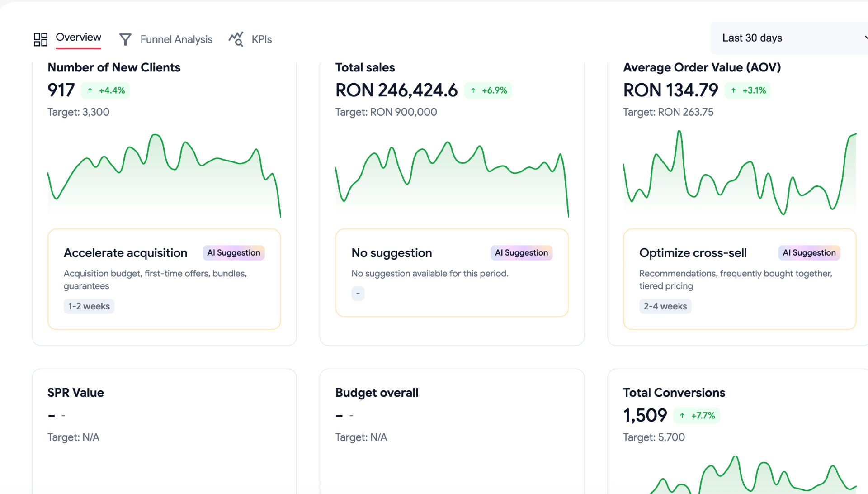This screenshot has height=494, width=868.
Task: Click the SPR Value card title
Action: point(75,393)
